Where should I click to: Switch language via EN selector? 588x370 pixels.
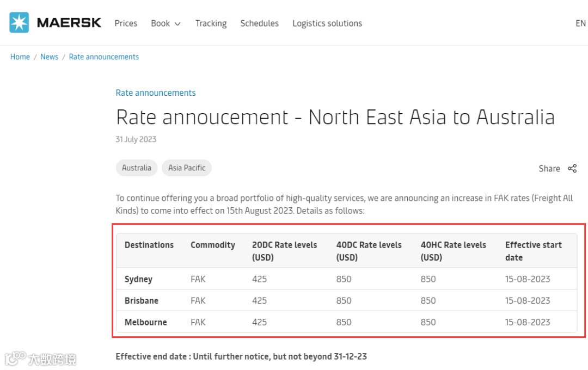(x=580, y=23)
